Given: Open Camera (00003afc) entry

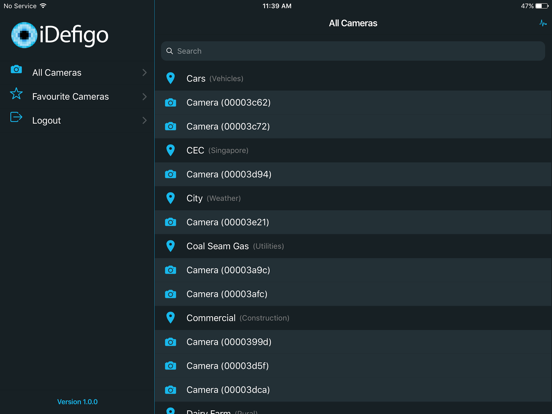Looking at the screenshot, I should (353, 294).
